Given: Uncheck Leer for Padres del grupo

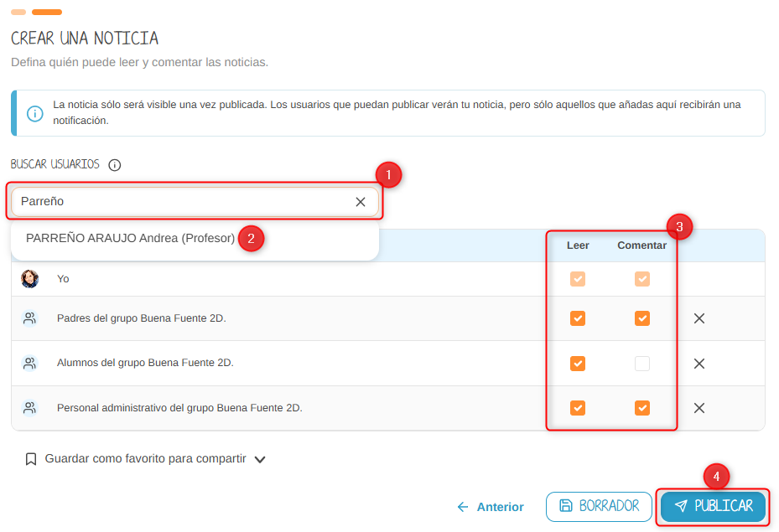Looking at the screenshot, I should pos(577,318).
